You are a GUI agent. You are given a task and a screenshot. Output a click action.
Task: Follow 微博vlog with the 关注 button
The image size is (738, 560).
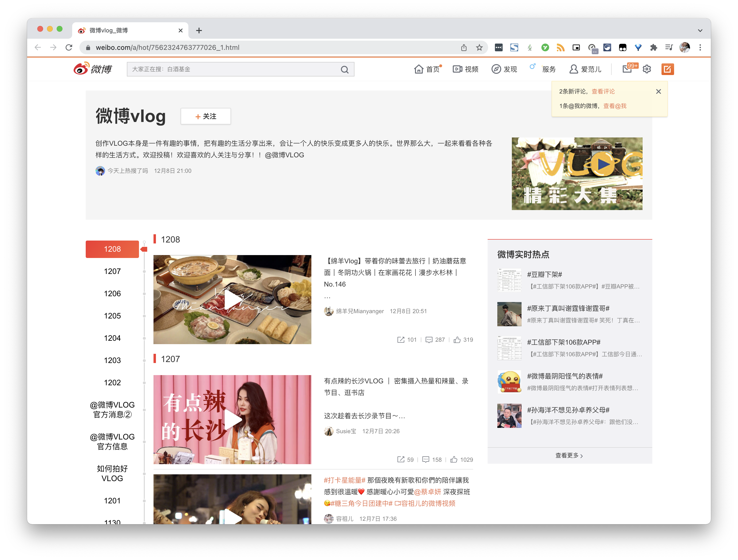[206, 116]
